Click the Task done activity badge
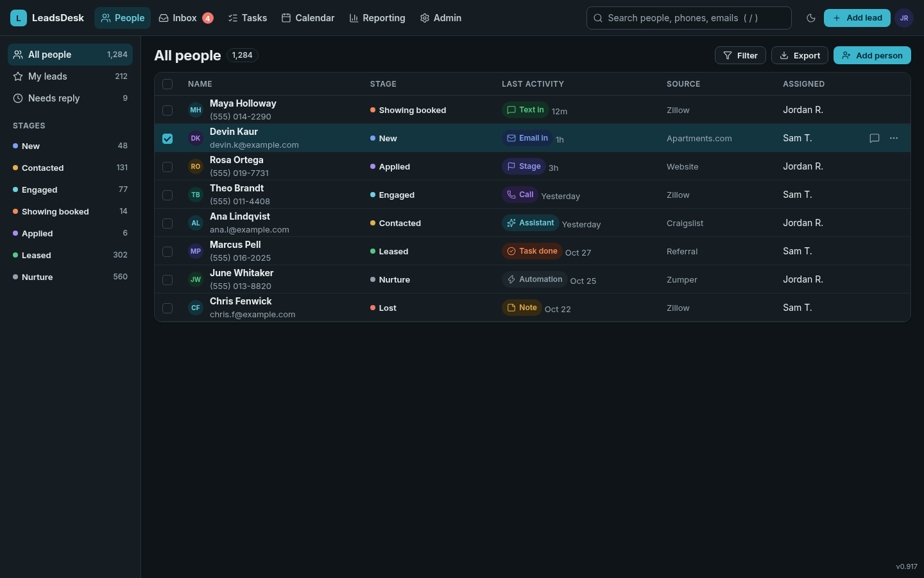The width and height of the screenshot is (924, 578). [532, 251]
